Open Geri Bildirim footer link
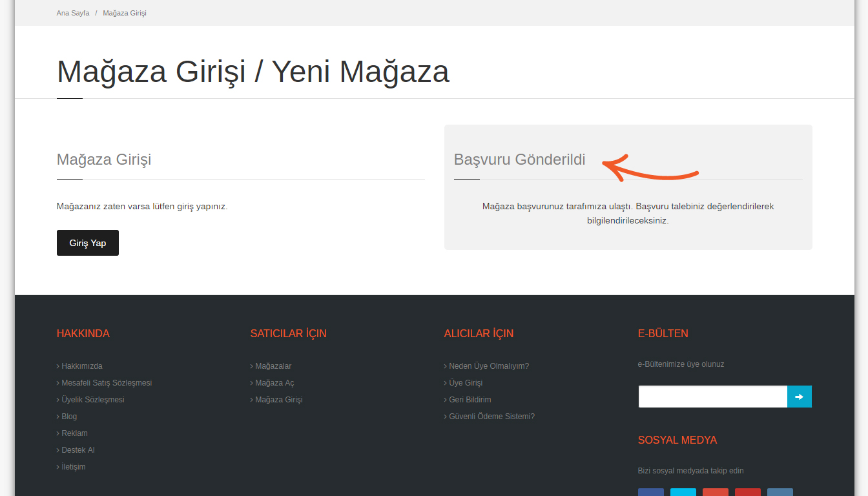868x496 pixels. click(470, 400)
